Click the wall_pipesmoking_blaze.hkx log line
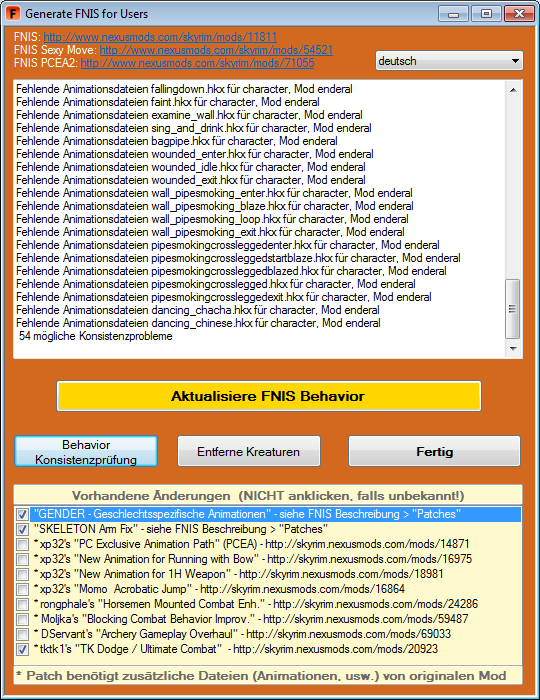540x700 pixels. tap(215, 206)
